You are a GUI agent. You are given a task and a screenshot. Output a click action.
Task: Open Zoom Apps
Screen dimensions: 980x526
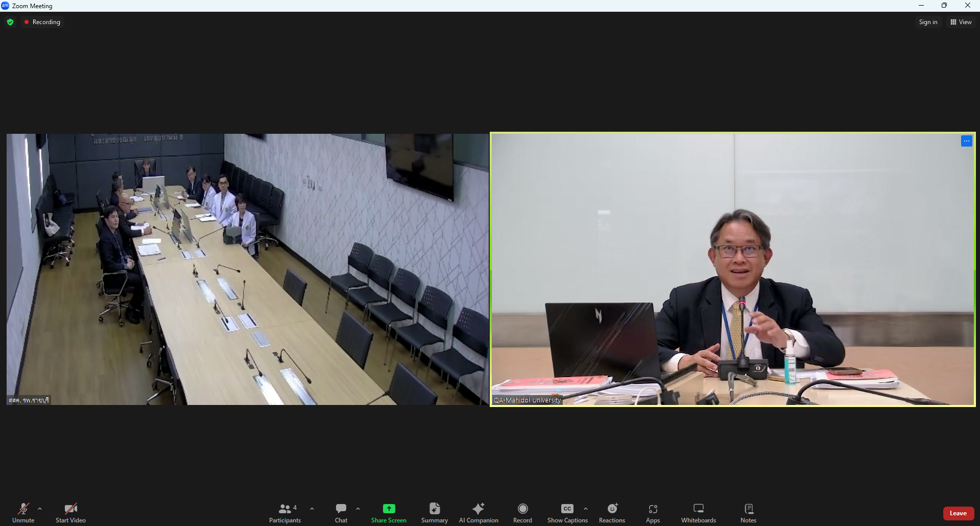[653, 512]
